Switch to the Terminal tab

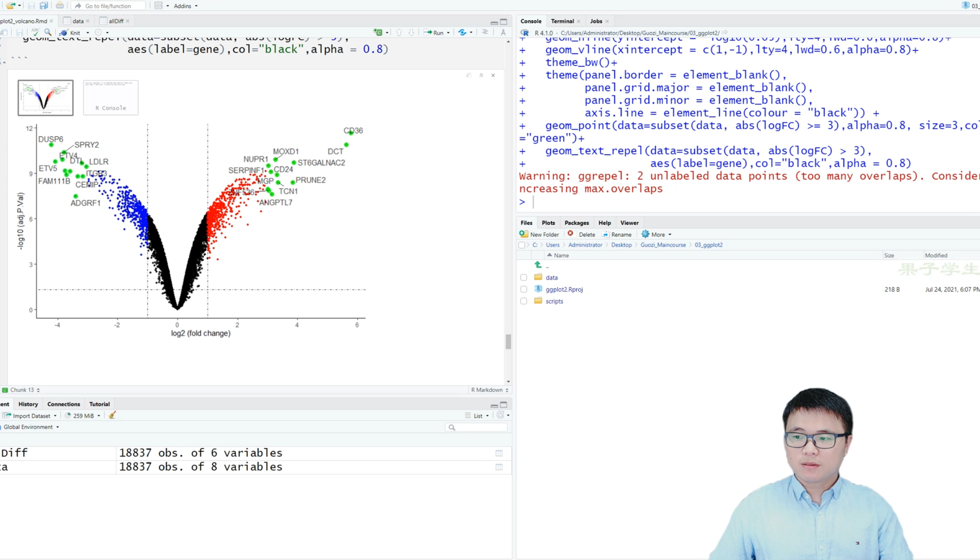click(x=562, y=21)
